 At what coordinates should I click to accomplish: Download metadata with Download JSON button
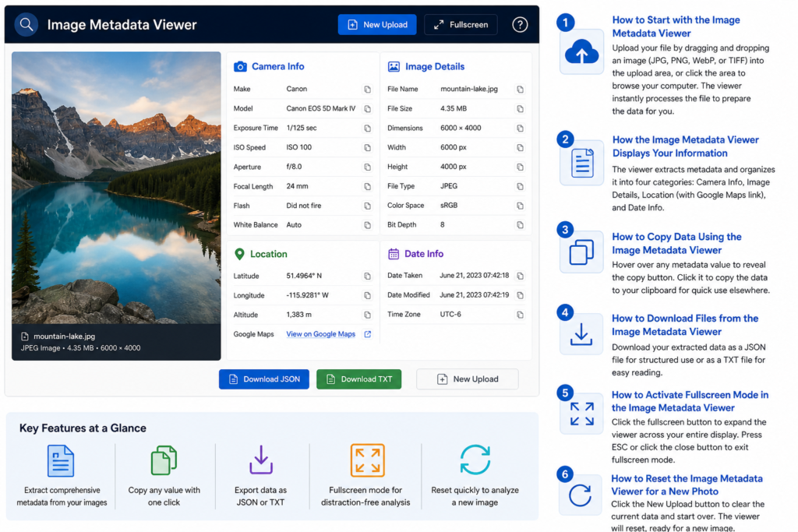263,379
